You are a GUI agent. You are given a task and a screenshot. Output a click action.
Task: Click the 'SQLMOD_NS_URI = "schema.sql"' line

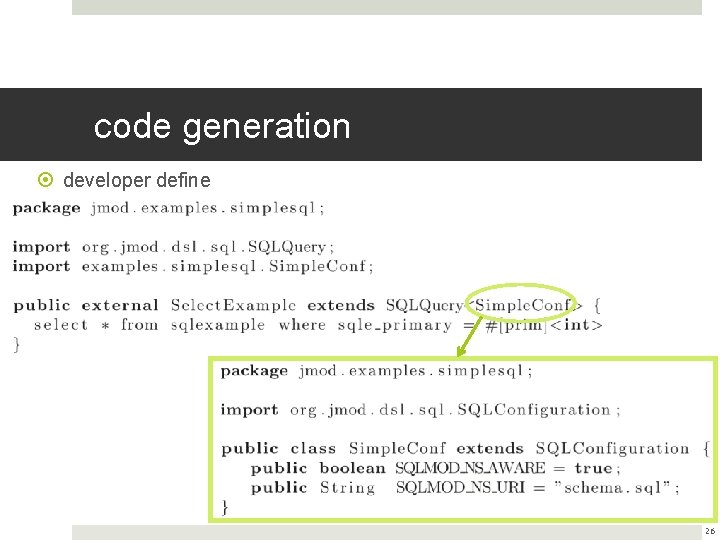[x=465, y=487]
